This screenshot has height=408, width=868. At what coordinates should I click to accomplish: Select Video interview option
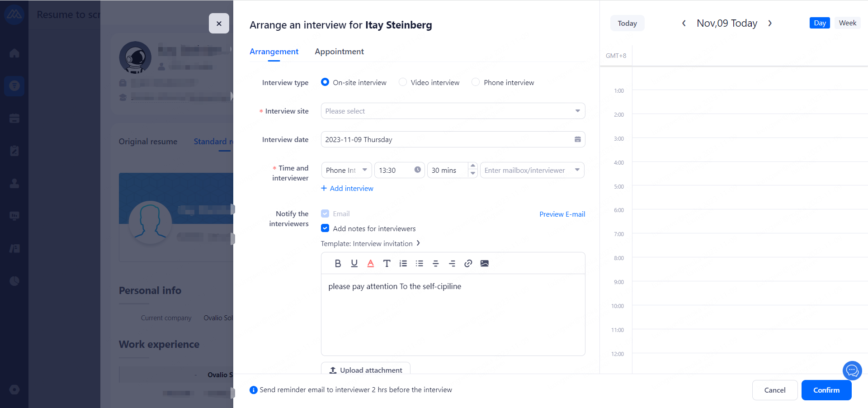click(403, 82)
